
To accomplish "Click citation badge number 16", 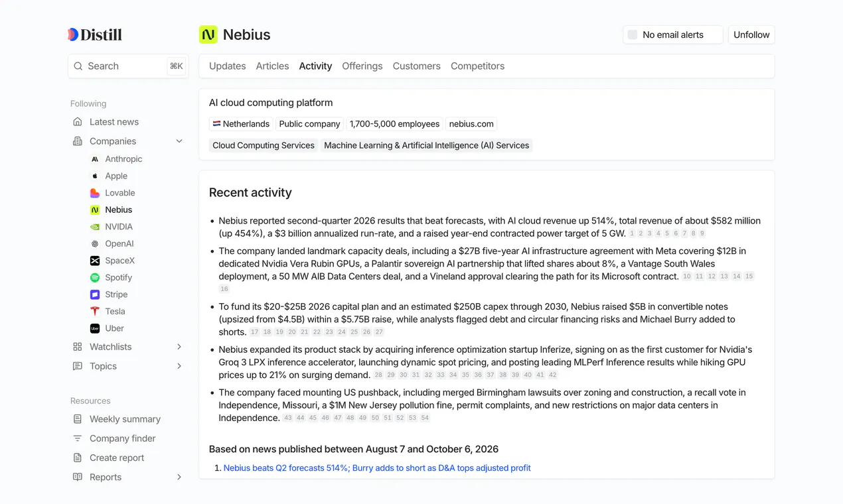I will tap(224, 289).
